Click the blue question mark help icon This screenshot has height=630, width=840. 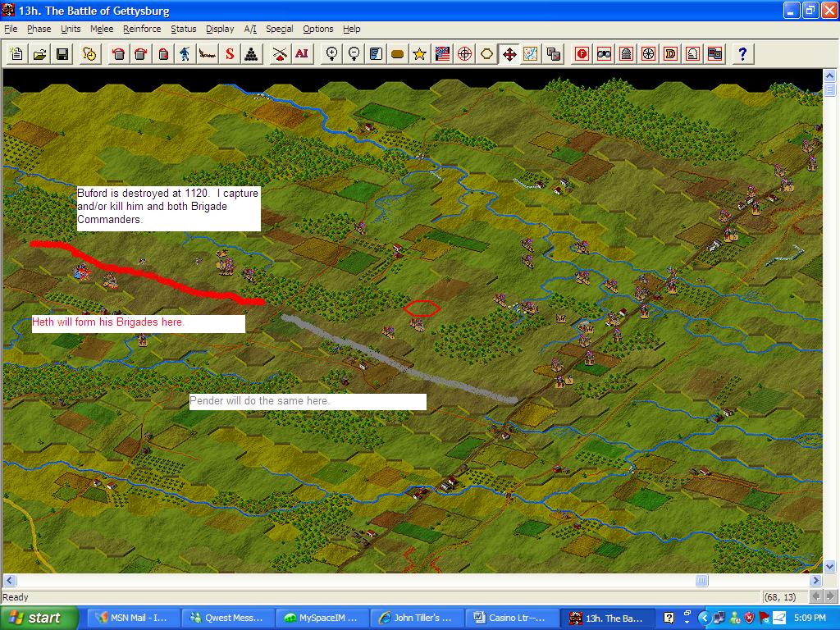coord(742,54)
